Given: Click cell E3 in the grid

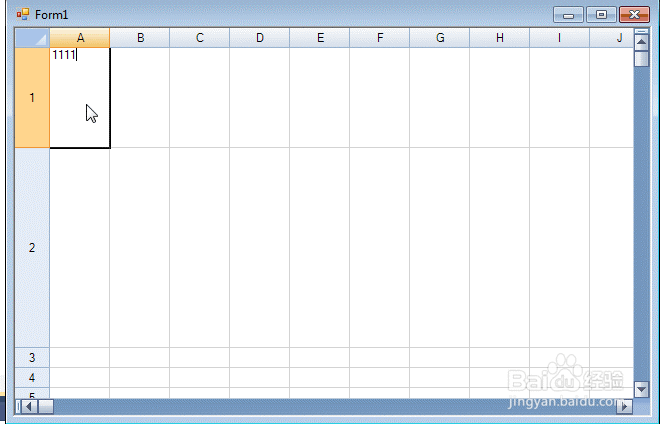Looking at the screenshot, I should point(320,358).
